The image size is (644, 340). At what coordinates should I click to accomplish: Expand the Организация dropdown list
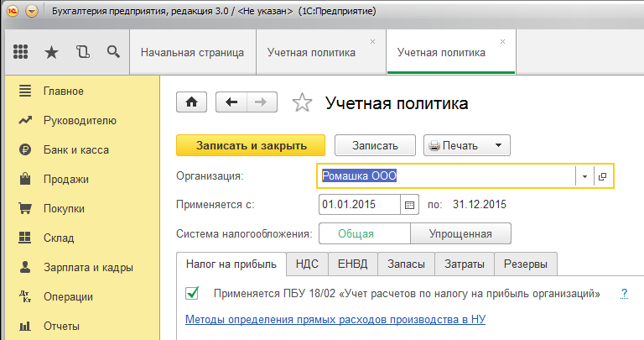(x=584, y=177)
